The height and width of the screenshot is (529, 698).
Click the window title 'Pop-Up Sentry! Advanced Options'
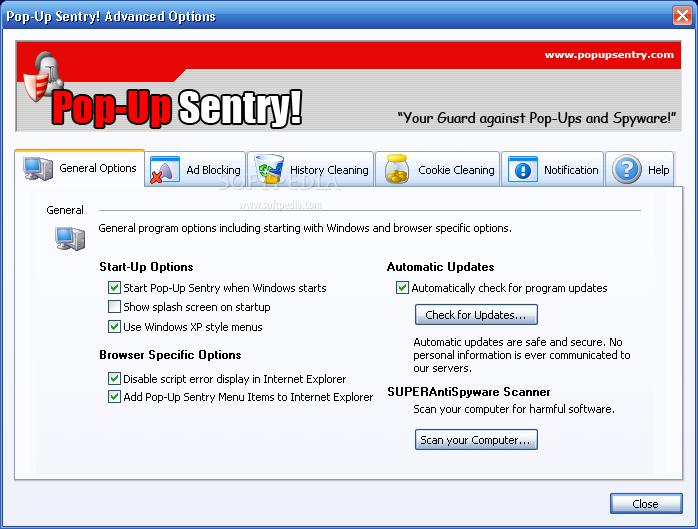click(x=111, y=16)
